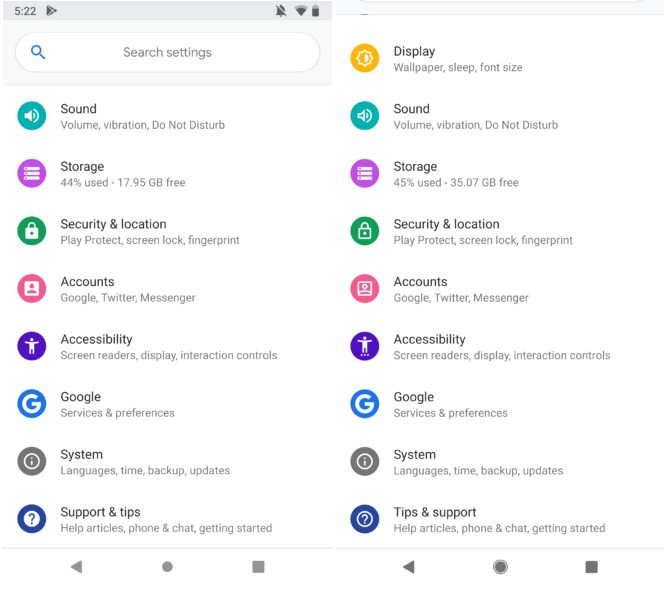
Task: Tap the magnifier icon in the search bar
Action: pyautogui.click(x=38, y=52)
